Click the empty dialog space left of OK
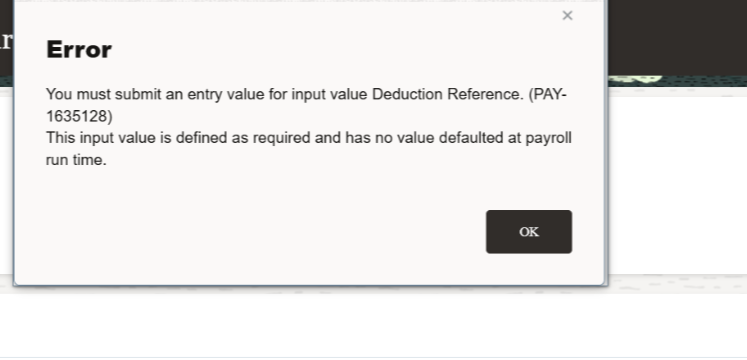This screenshot has width=747, height=360. [x=250, y=232]
